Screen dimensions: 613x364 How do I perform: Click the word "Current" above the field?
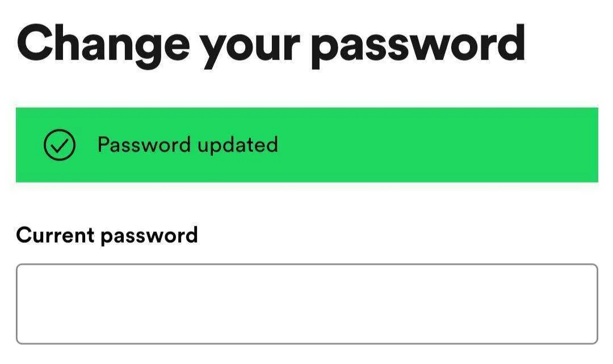pyautogui.click(x=55, y=235)
